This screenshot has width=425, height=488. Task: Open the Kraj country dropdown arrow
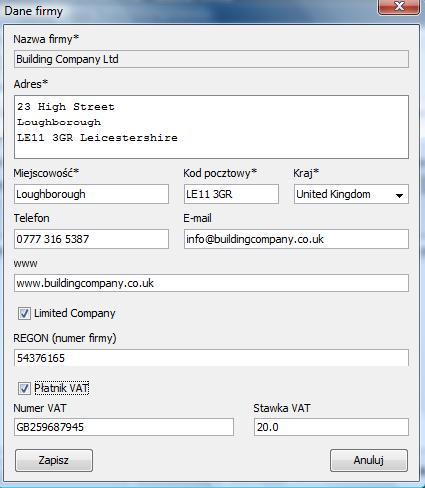click(399, 195)
